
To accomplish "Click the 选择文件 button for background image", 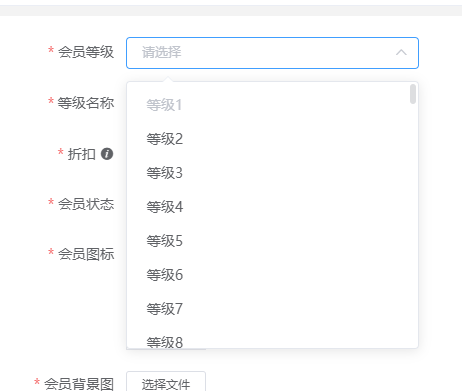I will [166, 382].
